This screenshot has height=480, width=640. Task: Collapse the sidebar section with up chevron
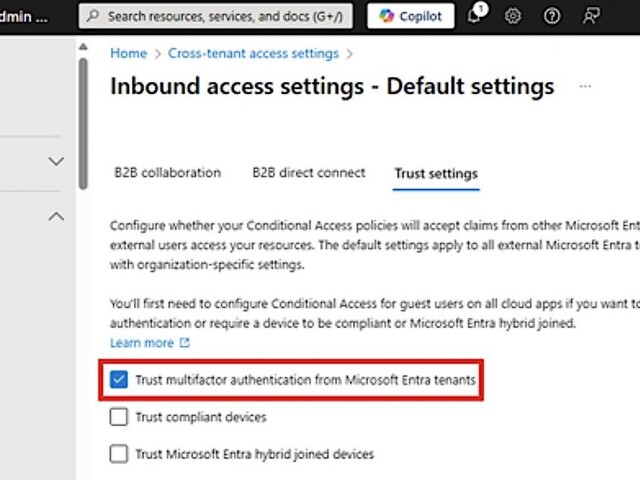(x=56, y=216)
